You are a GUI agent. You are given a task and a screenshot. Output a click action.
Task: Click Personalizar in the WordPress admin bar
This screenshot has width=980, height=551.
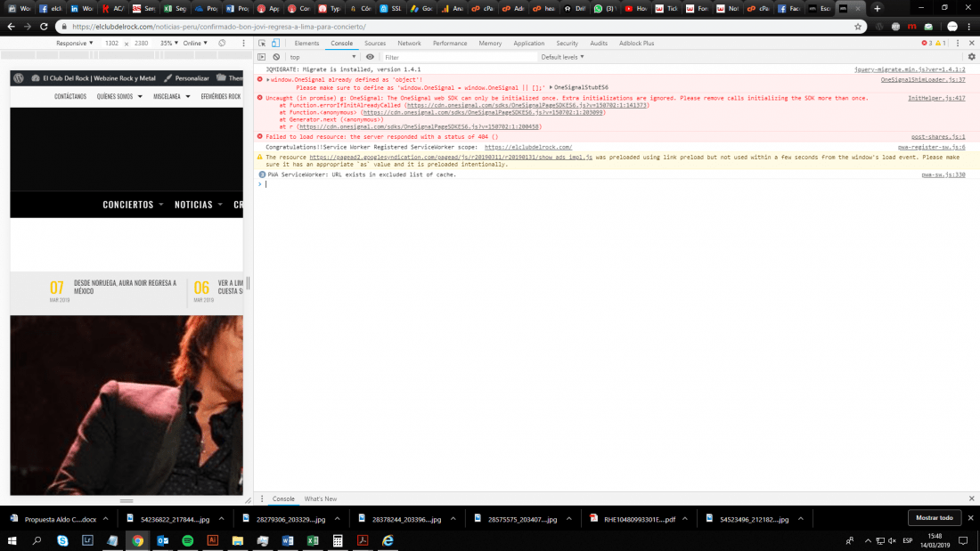pyautogui.click(x=186, y=78)
